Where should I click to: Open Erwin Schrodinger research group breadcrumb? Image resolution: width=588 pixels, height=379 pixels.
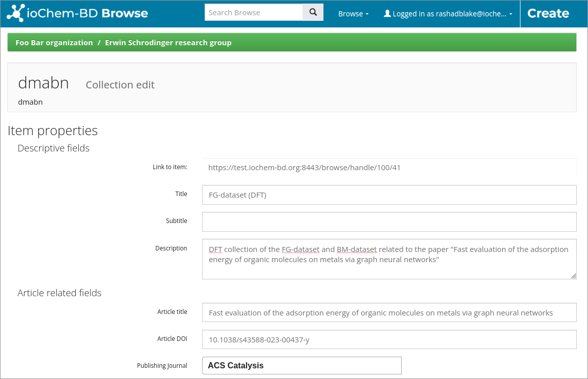(x=168, y=43)
